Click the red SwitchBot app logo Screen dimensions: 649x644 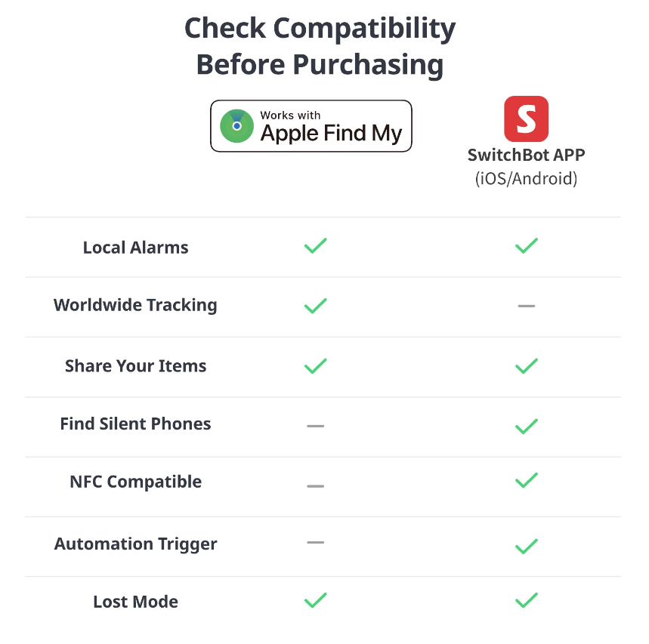526,119
